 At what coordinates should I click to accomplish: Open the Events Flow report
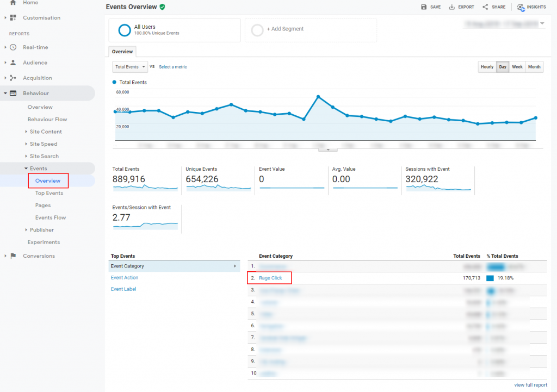(x=51, y=217)
